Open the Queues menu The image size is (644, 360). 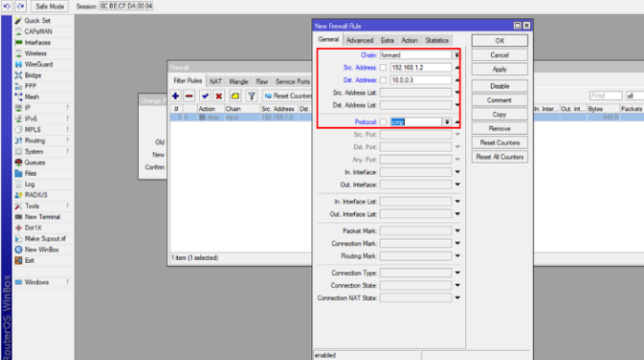(35, 162)
